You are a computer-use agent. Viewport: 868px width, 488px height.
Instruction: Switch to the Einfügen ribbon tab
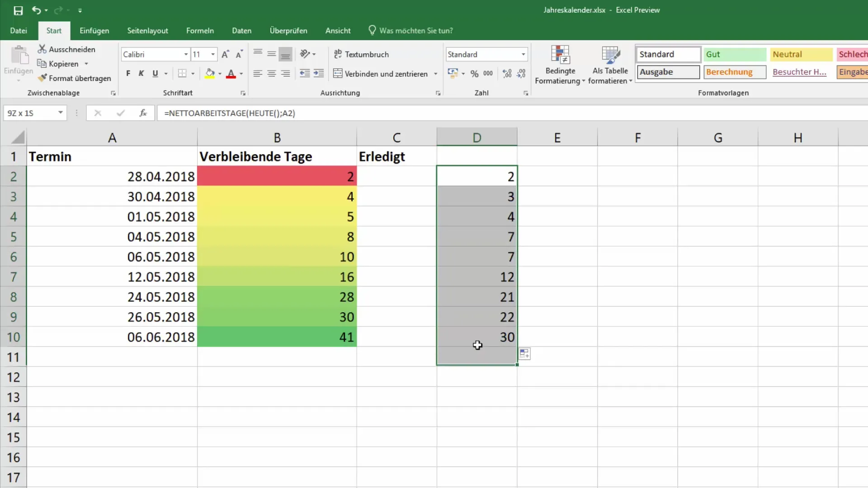click(x=94, y=30)
